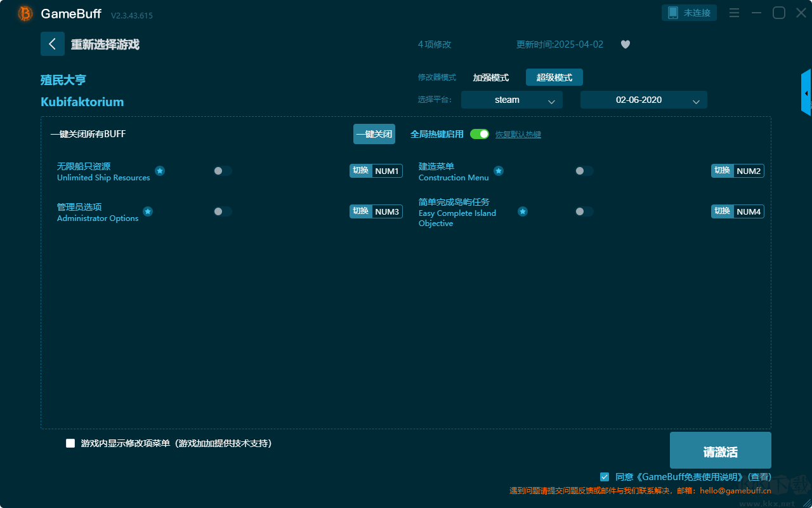Toggle Unlimited Ship Resources switch
Image resolution: width=812 pixels, height=508 pixels.
(223, 171)
